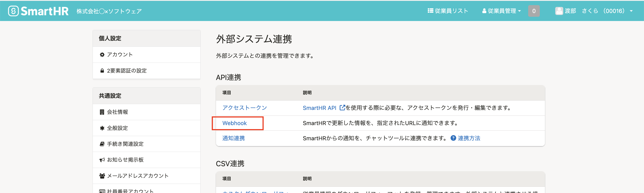Click the 共通設定 panel header
The width and height of the screenshot is (644, 193).
pos(146,96)
